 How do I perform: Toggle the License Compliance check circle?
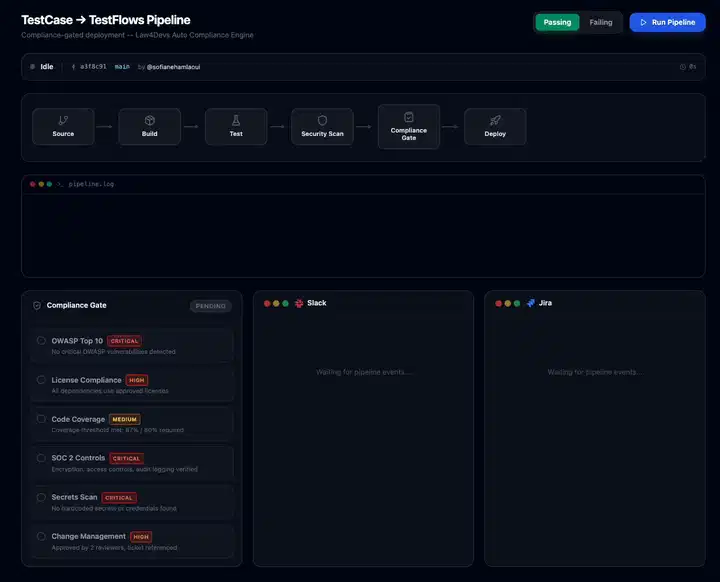[41, 380]
